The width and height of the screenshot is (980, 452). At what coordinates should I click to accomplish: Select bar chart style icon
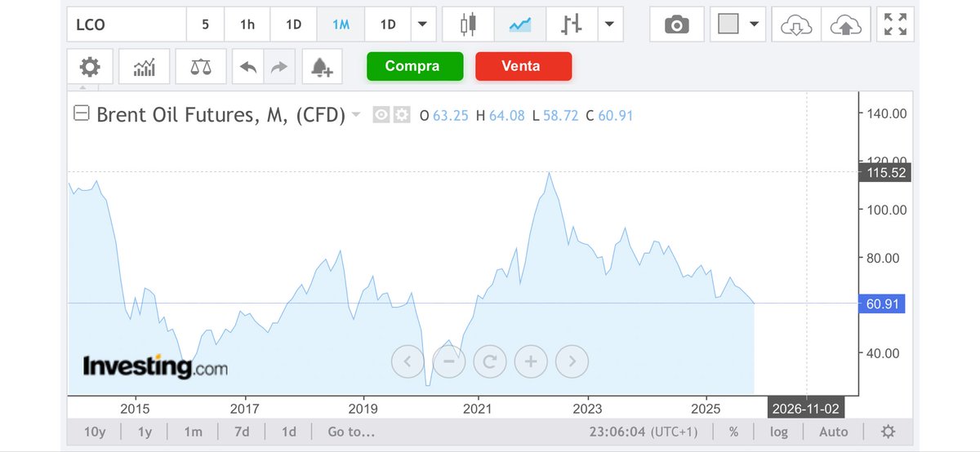(572, 24)
